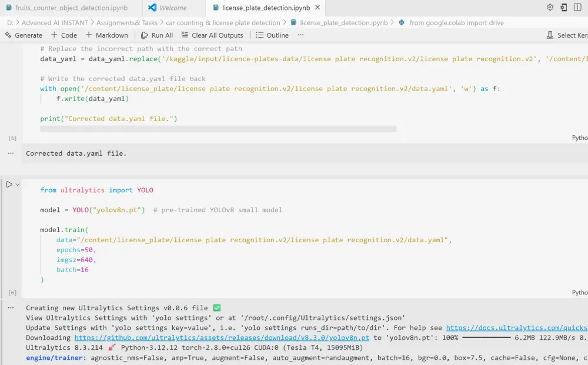This screenshot has width=588, height=365.
Task: Run the YOLO training cell play icon
Action: (9, 185)
